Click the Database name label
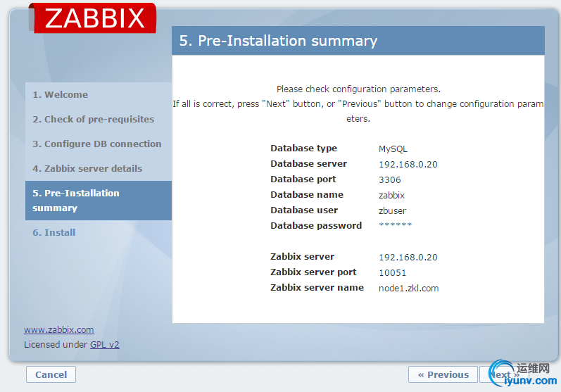The width and height of the screenshot is (561, 392). coord(307,194)
